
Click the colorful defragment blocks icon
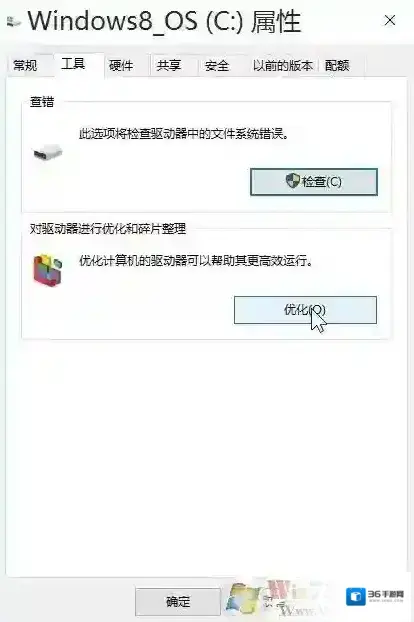point(48,270)
